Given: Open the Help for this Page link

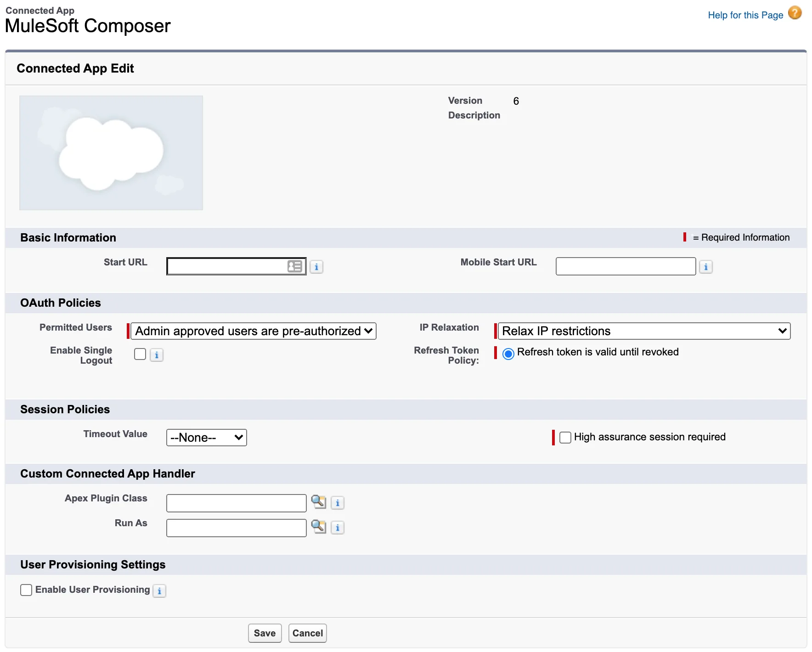Looking at the screenshot, I should click(x=745, y=15).
